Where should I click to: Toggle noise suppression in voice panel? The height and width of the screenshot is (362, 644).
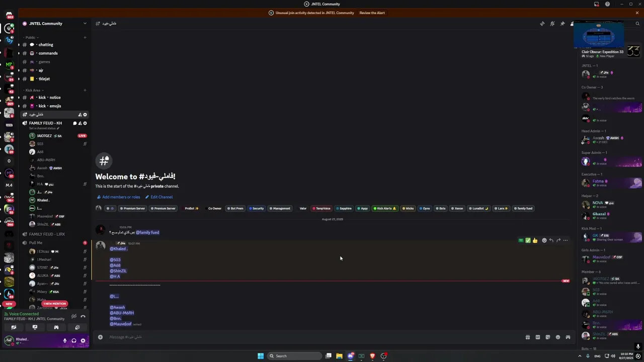pos(73,316)
